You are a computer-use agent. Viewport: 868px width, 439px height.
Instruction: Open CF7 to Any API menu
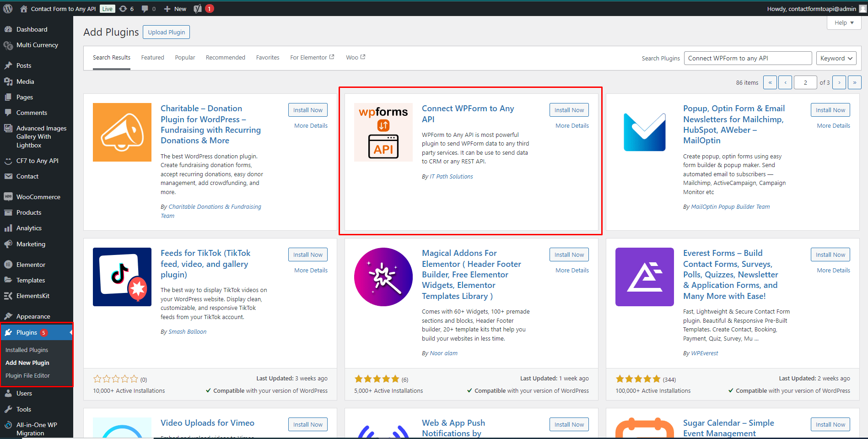[37, 161]
